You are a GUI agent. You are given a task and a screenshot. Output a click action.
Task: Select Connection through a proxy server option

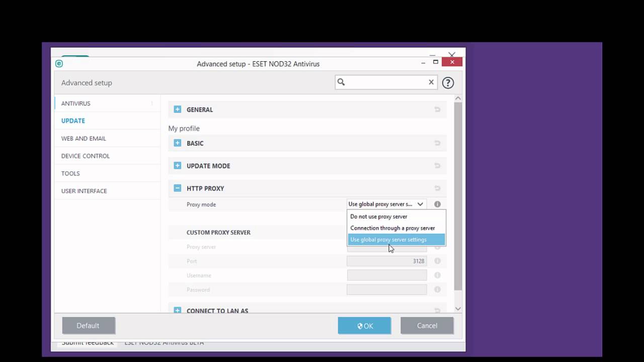click(396, 228)
